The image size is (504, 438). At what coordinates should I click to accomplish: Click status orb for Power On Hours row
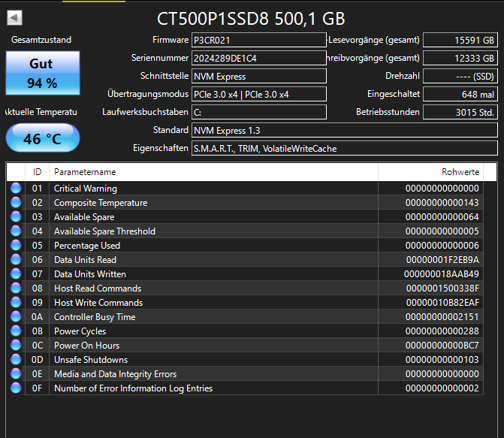(16, 345)
